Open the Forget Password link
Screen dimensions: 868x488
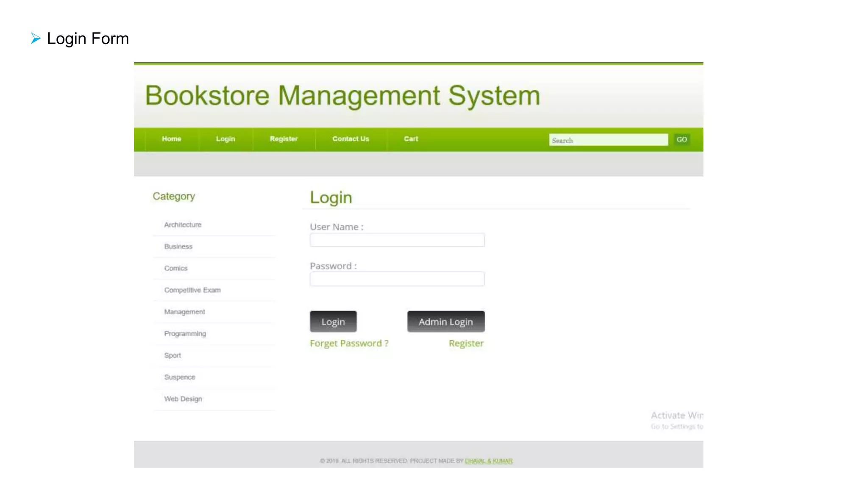(349, 344)
